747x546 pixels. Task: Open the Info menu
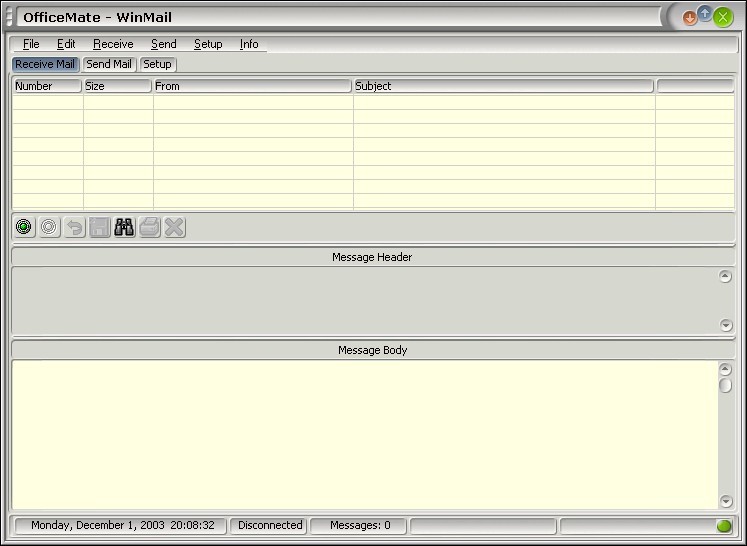click(249, 44)
